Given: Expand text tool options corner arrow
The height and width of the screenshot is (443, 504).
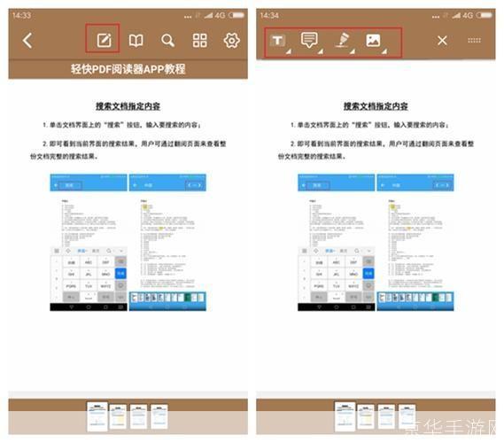Looking at the screenshot, I should [289, 51].
